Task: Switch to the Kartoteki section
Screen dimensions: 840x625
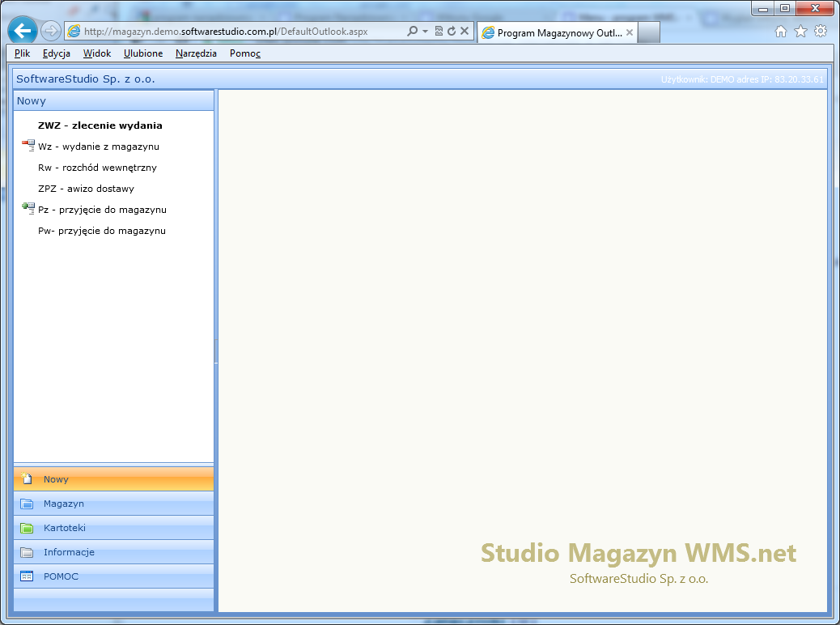Action: pyautogui.click(x=113, y=527)
